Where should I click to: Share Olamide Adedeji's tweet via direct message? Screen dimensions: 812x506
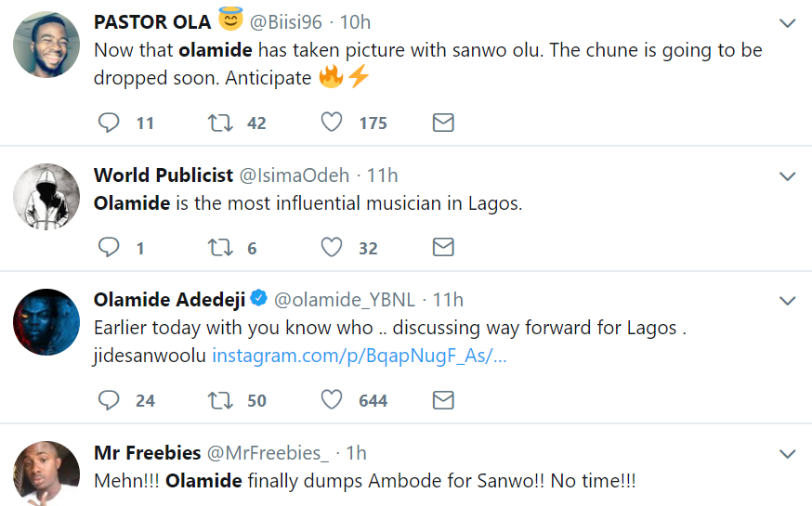[443, 400]
